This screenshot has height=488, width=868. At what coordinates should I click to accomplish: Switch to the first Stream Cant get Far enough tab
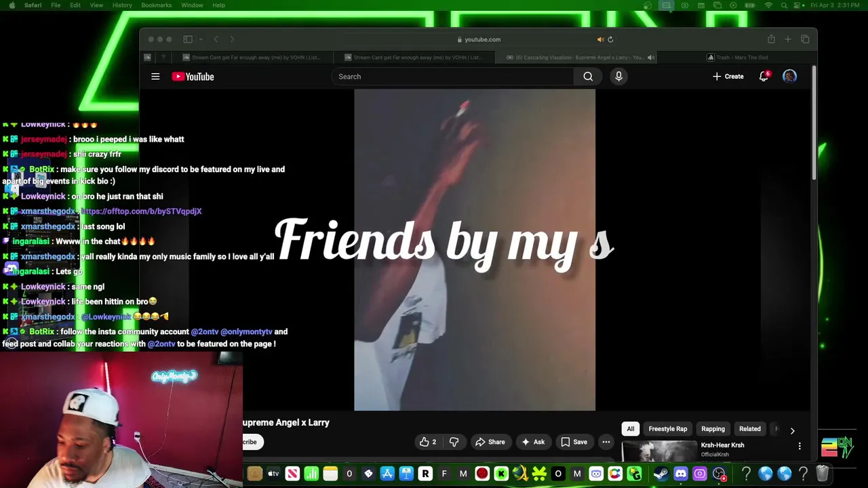[x=251, y=58]
